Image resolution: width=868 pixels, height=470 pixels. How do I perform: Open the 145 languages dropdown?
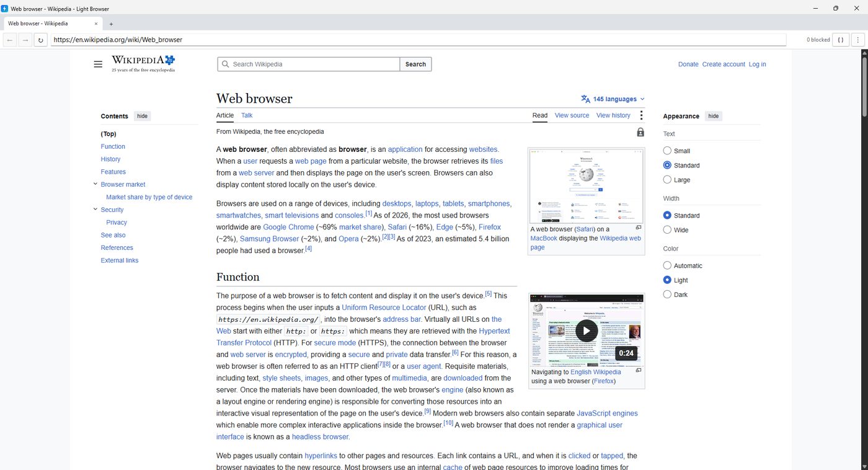pos(613,99)
